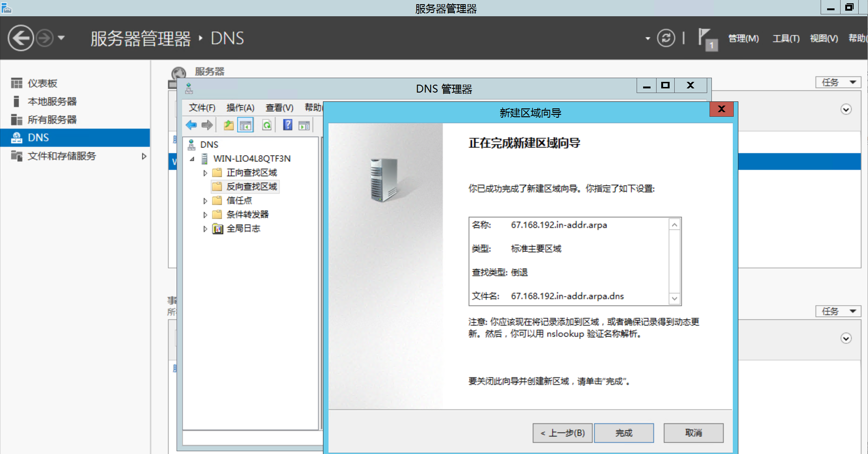Open the 视图(V) menu in Server Manager

click(824, 38)
